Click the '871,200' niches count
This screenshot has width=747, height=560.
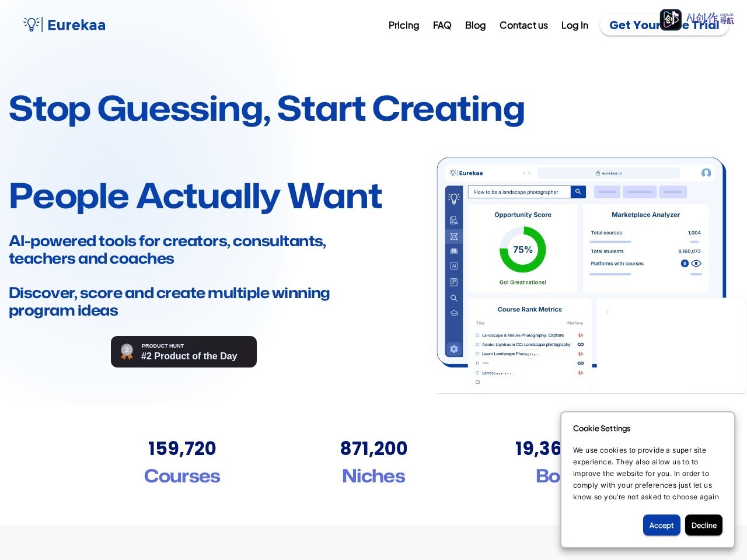(x=373, y=449)
